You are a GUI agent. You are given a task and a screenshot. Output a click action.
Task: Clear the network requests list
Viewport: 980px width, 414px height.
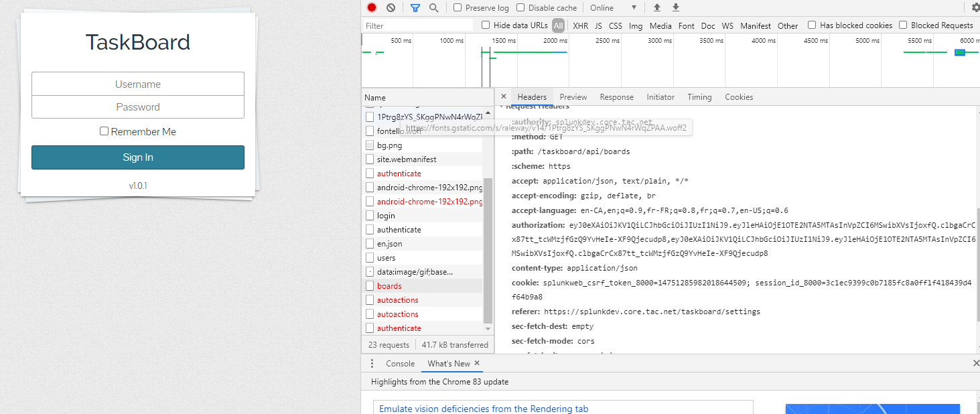pyautogui.click(x=391, y=7)
